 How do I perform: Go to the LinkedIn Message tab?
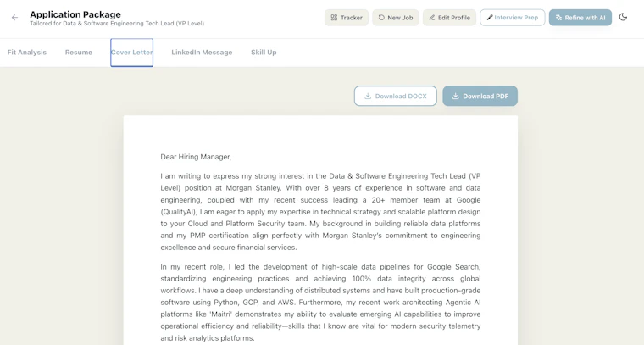[202, 53]
